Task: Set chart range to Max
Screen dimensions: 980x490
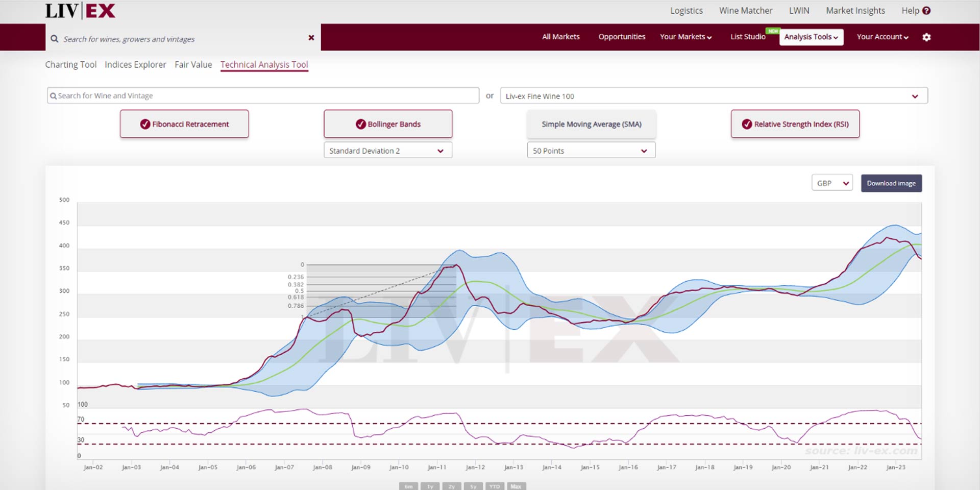Action: pos(516,486)
